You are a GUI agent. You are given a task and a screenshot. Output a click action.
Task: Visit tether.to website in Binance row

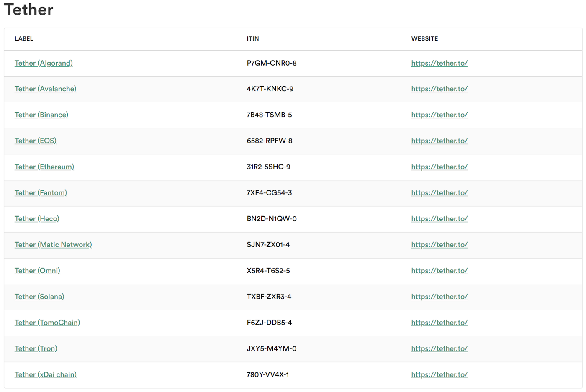[439, 115]
